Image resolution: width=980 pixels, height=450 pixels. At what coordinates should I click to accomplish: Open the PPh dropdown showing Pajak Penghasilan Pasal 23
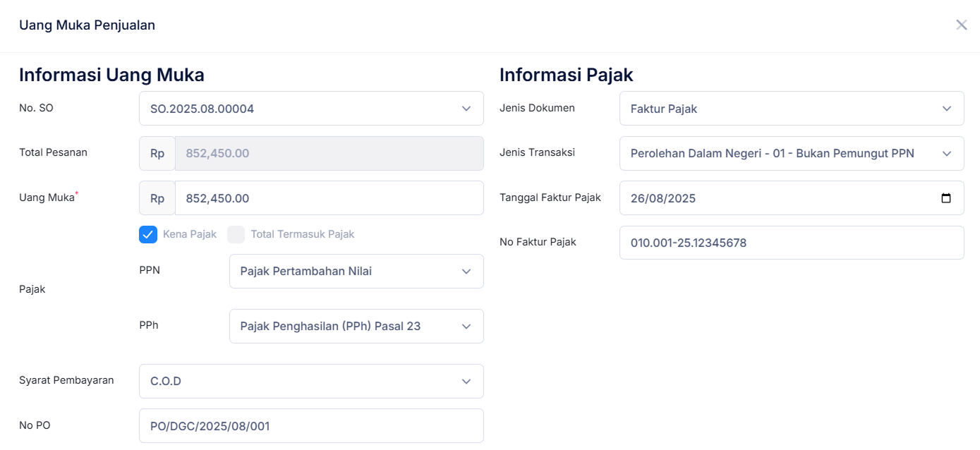click(356, 326)
